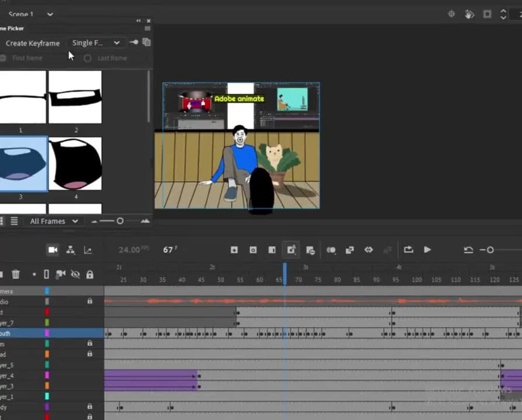Screen dimensions: 522x420
Task: Move the thumbnail size slider handle
Action: click(x=120, y=221)
